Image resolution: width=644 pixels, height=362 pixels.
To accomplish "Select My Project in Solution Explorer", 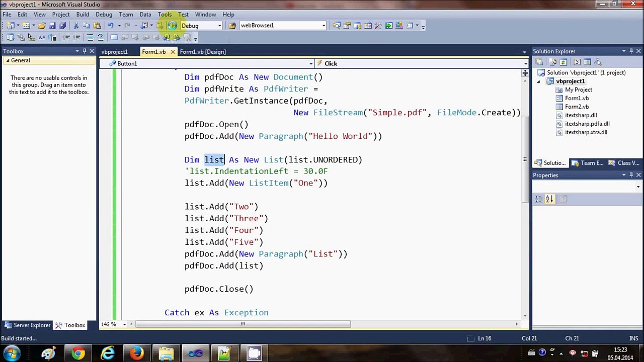I will (579, 89).
